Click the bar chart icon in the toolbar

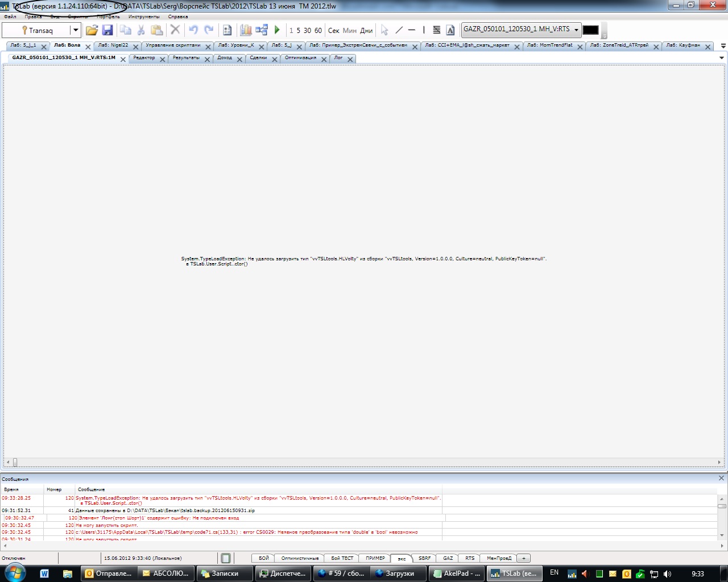point(246,30)
